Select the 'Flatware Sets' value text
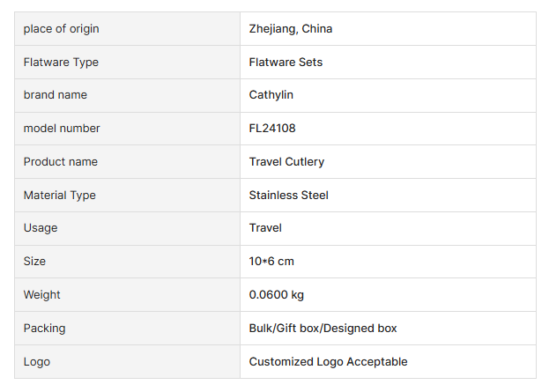Viewport: 549px width, 392px height. tap(286, 63)
